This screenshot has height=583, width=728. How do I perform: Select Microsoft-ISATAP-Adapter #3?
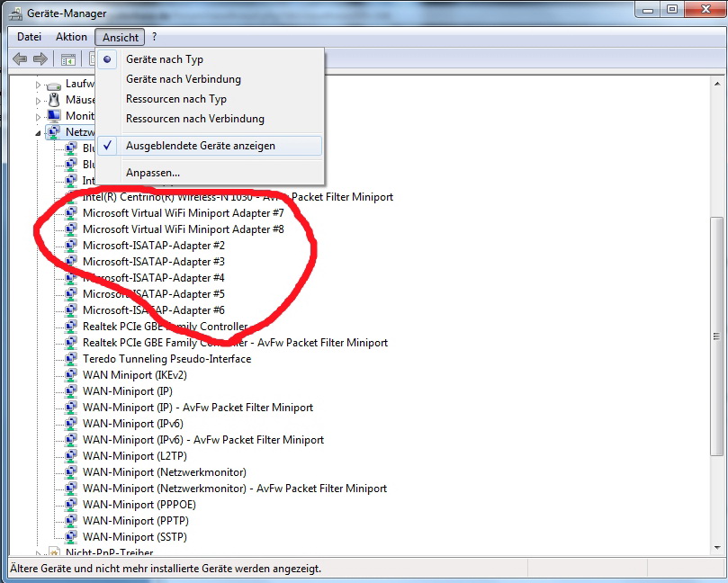pos(154,262)
